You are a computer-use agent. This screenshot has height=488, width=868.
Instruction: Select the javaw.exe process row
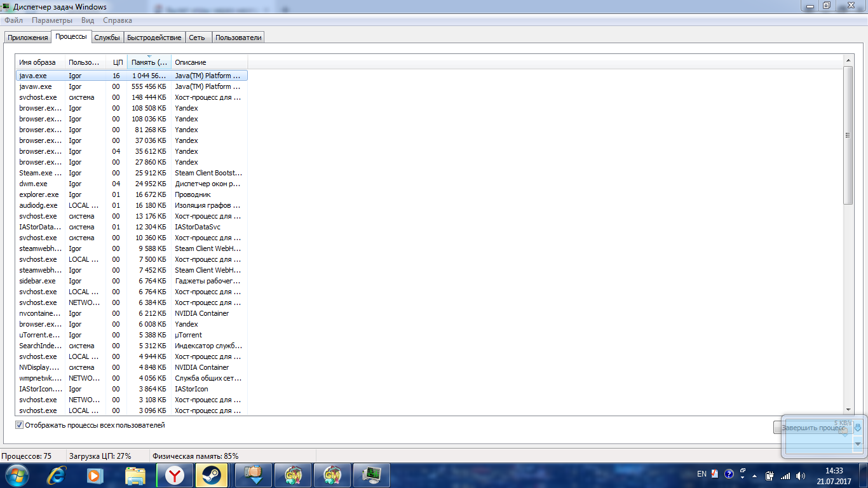[132, 86]
